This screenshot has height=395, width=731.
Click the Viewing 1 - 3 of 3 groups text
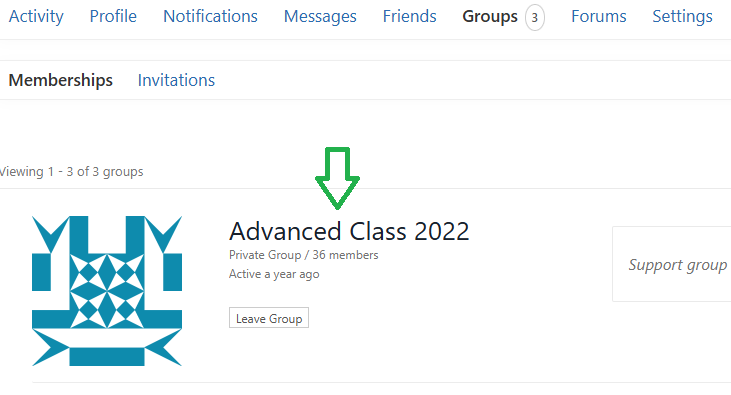click(71, 172)
